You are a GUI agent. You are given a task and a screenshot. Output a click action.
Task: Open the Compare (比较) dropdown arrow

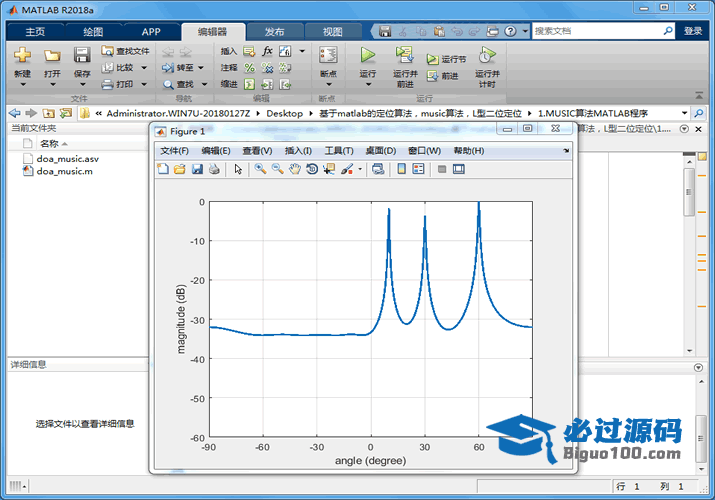(144, 68)
